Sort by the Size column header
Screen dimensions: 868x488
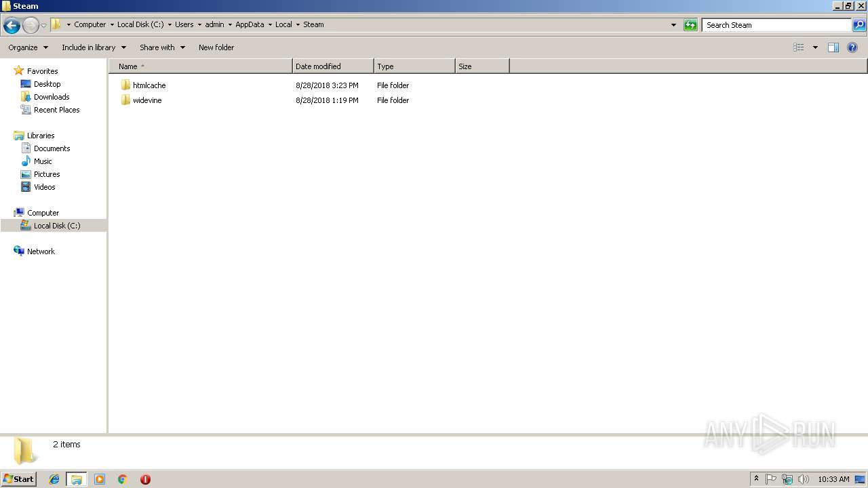point(482,66)
